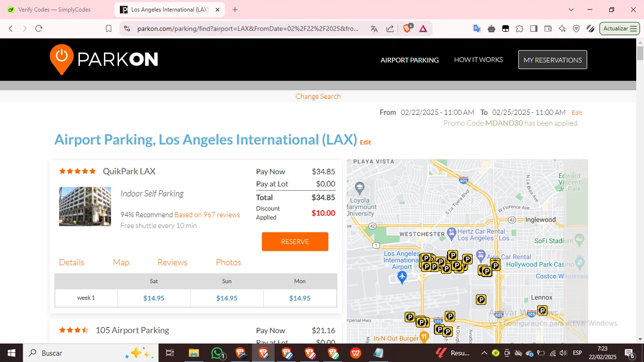Open File Explorer from taskbar

[x=194, y=353]
